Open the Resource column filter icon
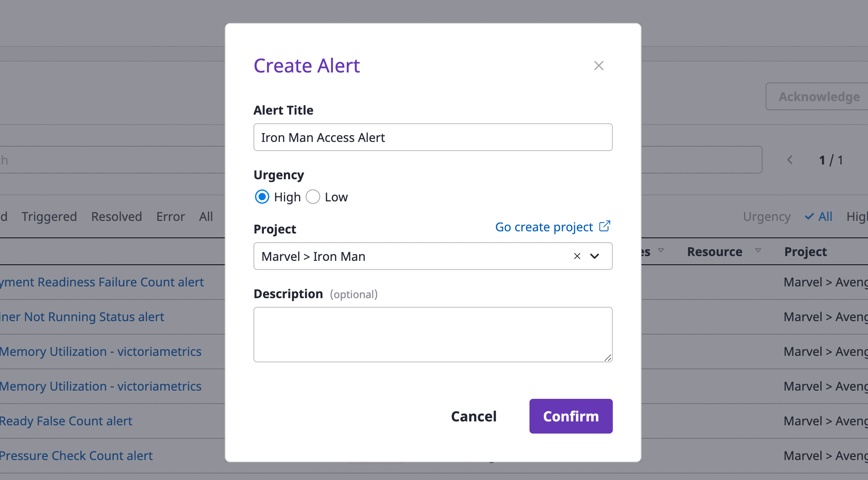The width and height of the screenshot is (868, 480). (758, 250)
